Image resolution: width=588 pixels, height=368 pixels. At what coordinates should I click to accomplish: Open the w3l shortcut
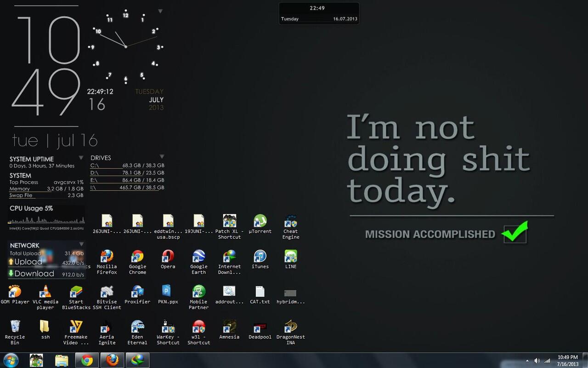click(x=199, y=333)
